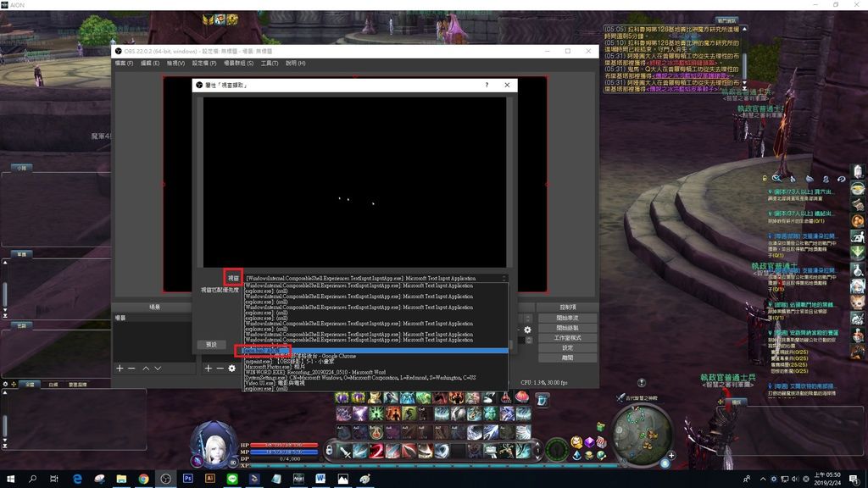Choose the SystemSettings.exe entry in list

point(376,377)
